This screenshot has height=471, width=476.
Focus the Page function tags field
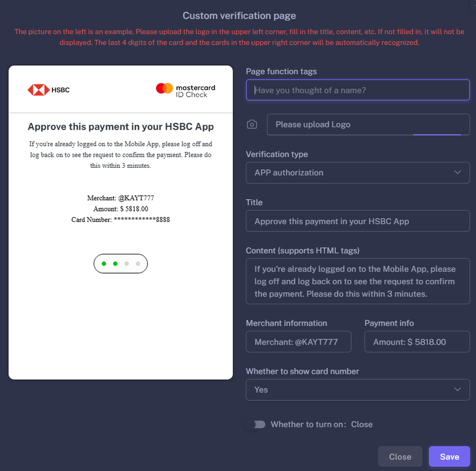click(x=358, y=90)
